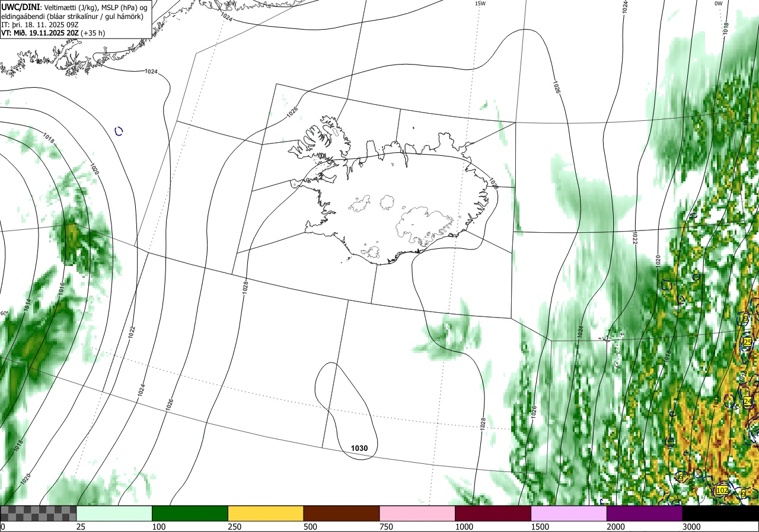Click the legend value "100"

pos(159,527)
